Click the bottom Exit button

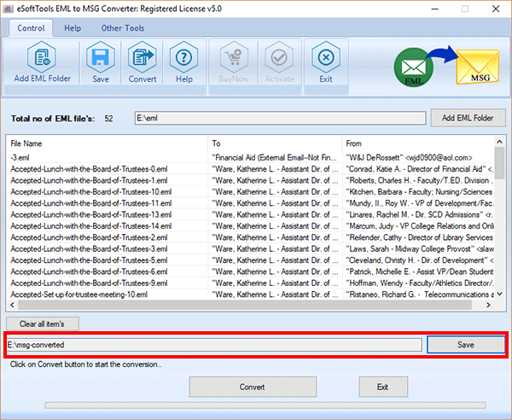tap(383, 387)
